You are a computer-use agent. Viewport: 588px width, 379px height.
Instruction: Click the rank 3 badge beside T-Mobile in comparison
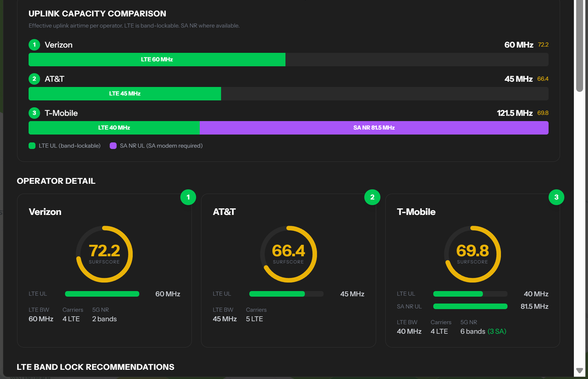[x=34, y=113]
